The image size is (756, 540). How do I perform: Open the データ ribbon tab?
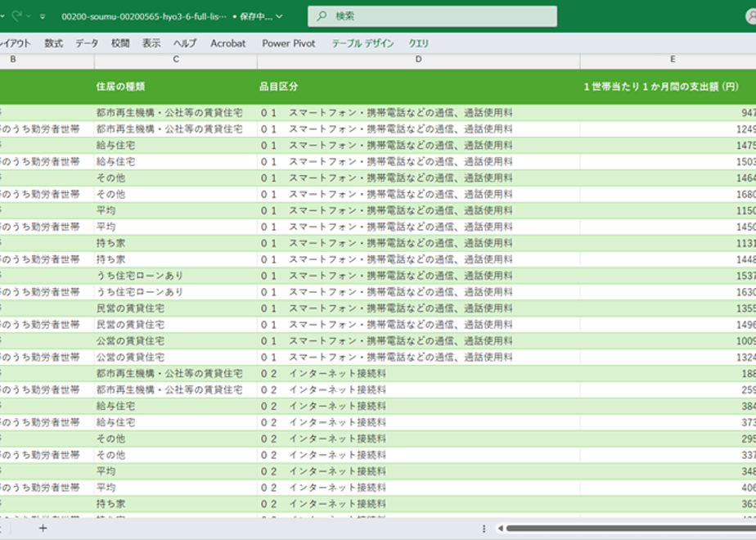click(87, 43)
